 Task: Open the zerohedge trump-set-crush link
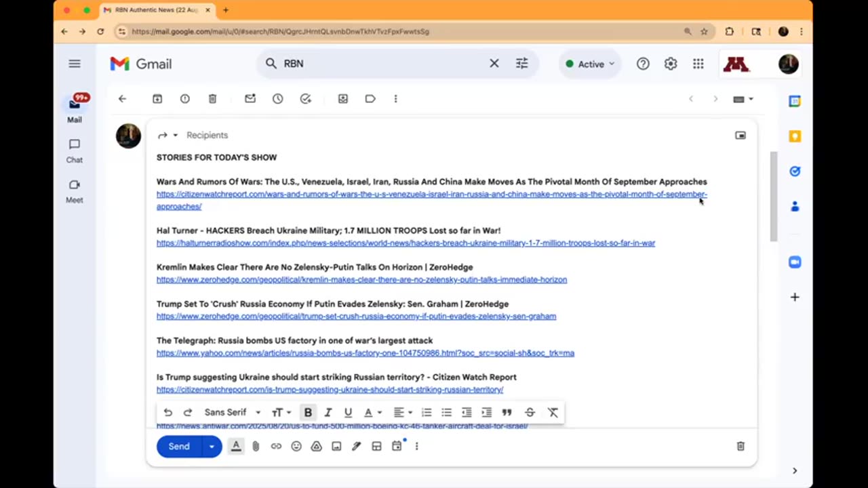(356, 316)
